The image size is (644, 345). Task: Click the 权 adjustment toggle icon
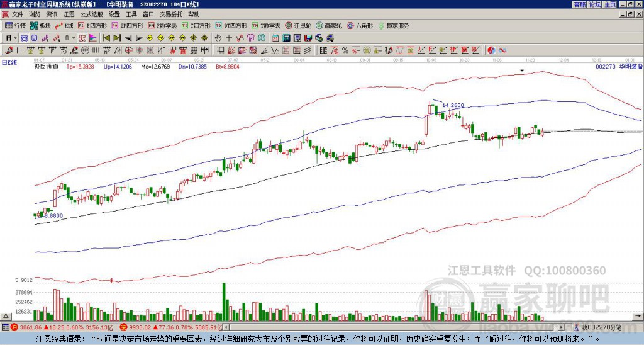click(x=82, y=38)
